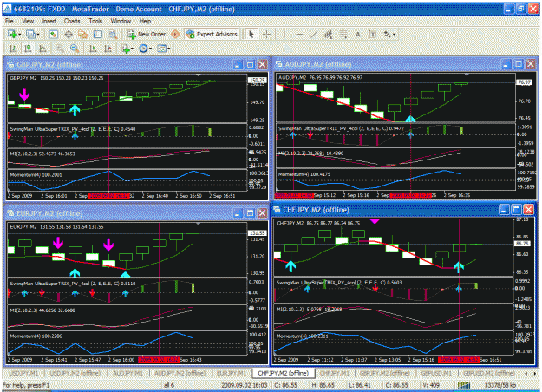This screenshot has height=392, width=542.
Task: Open the Profiles icon
Action: pyautogui.click(x=30, y=34)
